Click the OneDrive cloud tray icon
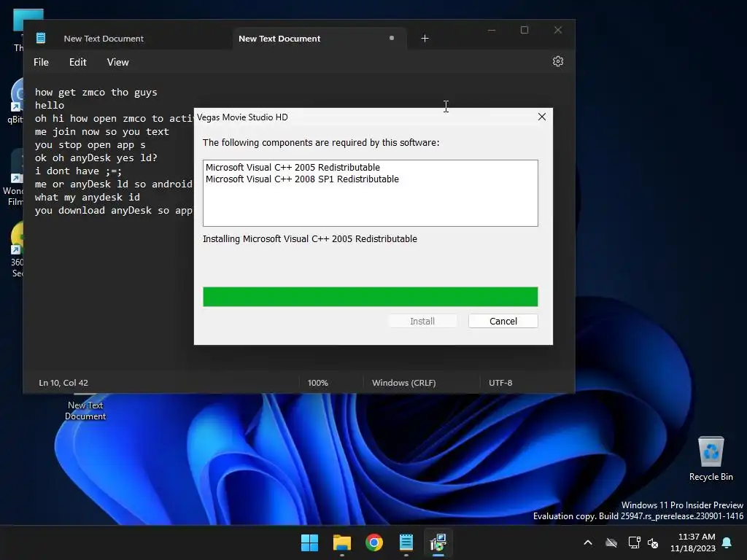The height and width of the screenshot is (560, 747). pos(611,542)
